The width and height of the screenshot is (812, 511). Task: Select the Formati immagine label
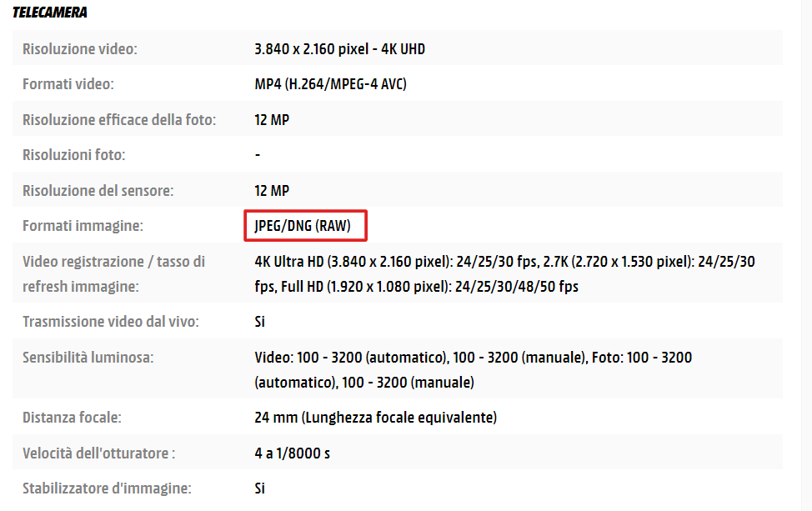pos(83,226)
